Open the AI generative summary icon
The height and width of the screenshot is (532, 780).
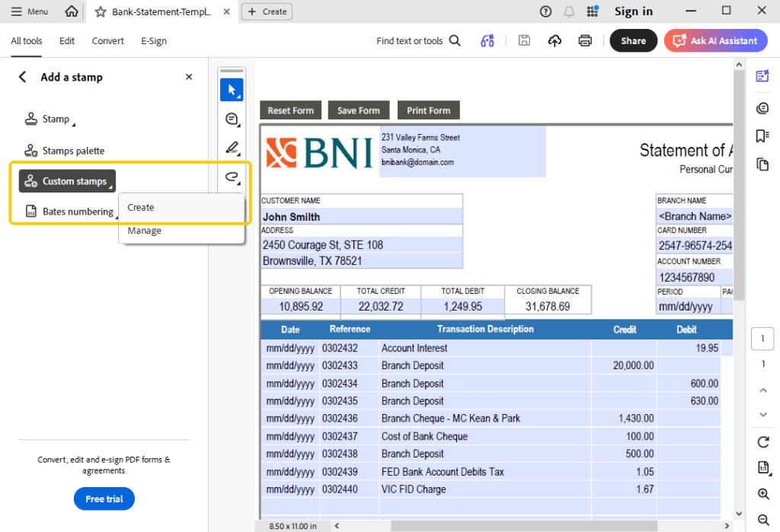point(487,41)
